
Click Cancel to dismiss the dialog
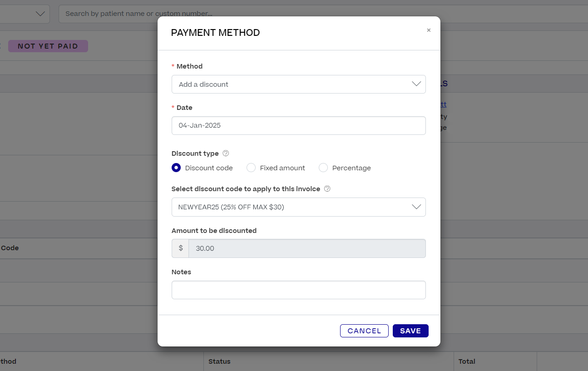(364, 331)
